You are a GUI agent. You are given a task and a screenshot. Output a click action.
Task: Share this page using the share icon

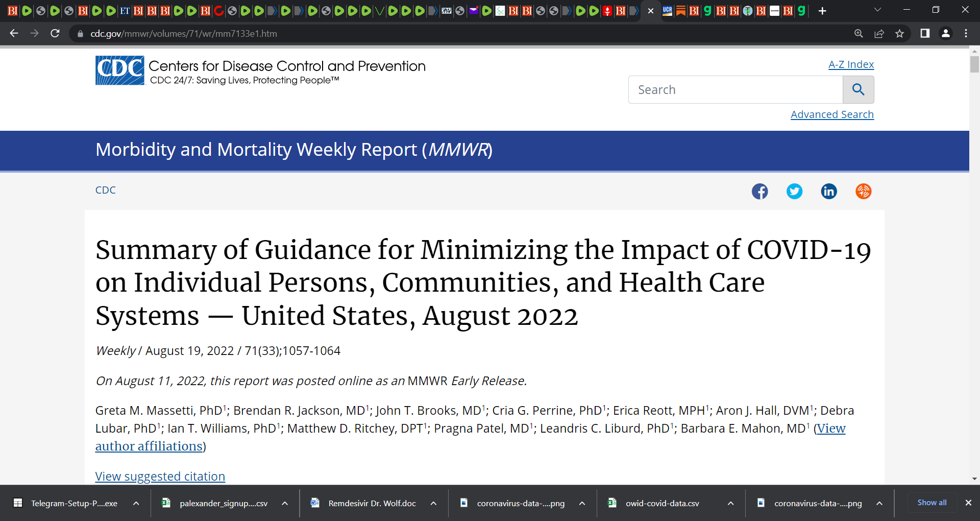tap(879, 34)
